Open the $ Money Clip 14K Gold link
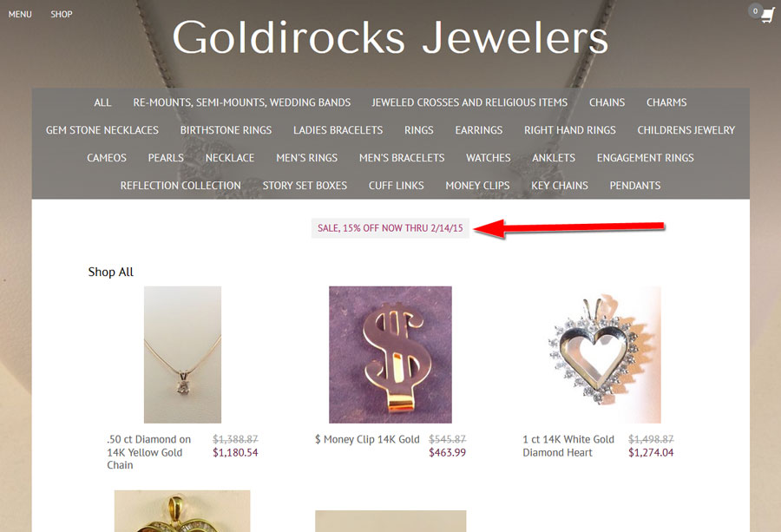This screenshot has height=532, width=781. 367,439
